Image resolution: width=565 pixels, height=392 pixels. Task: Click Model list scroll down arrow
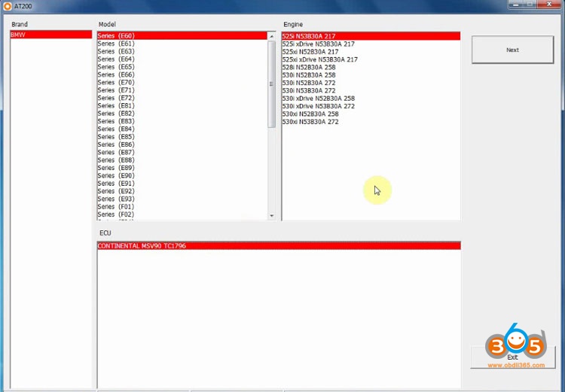pos(272,216)
